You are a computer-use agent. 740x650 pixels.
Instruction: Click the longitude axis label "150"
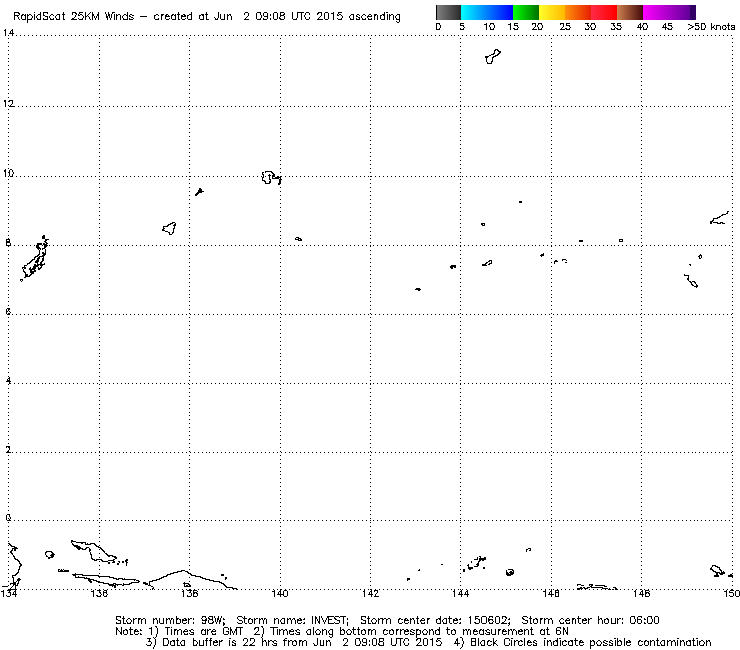pyautogui.click(x=732, y=593)
